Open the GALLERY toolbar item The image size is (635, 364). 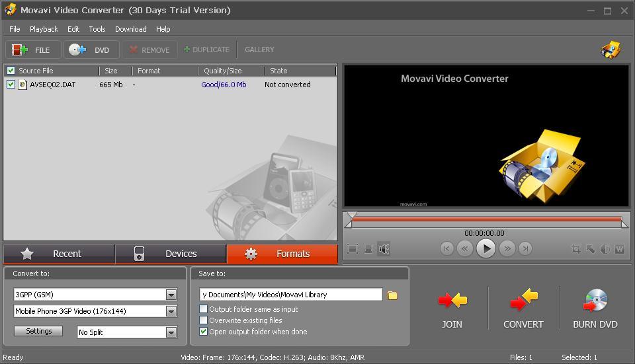259,50
